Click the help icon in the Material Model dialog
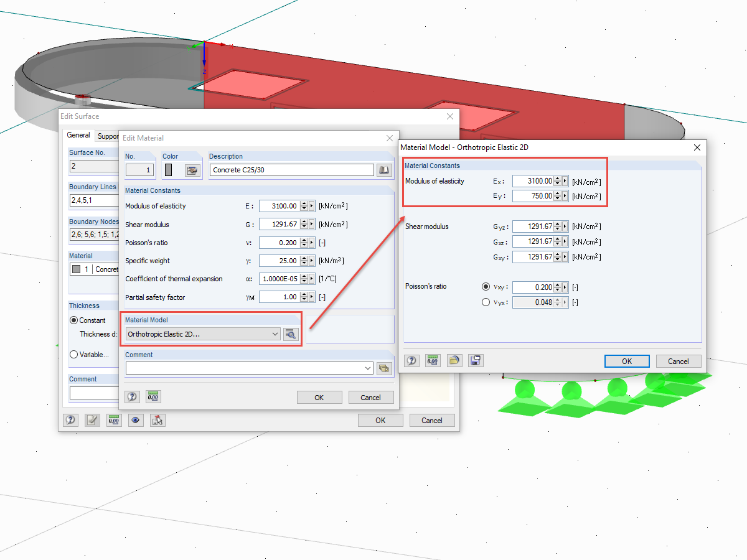This screenshot has width=747, height=560. point(411,360)
